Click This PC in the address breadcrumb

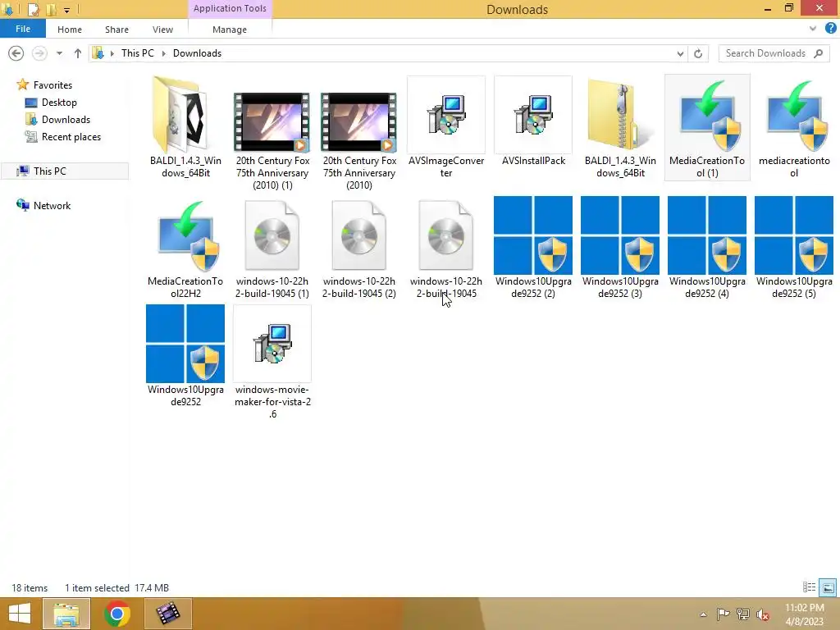(138, 53)
